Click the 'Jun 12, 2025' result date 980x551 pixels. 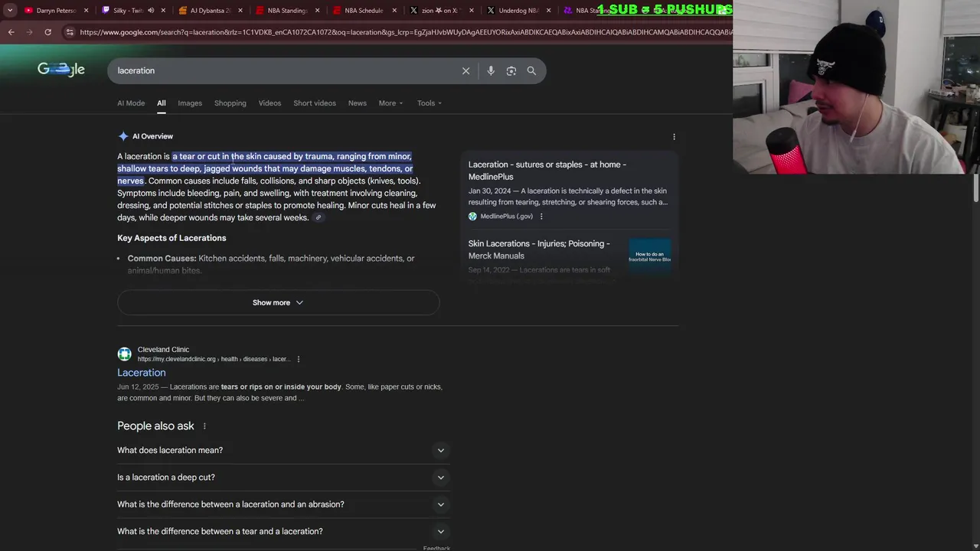pyautogui.click(x=138, y=387)
